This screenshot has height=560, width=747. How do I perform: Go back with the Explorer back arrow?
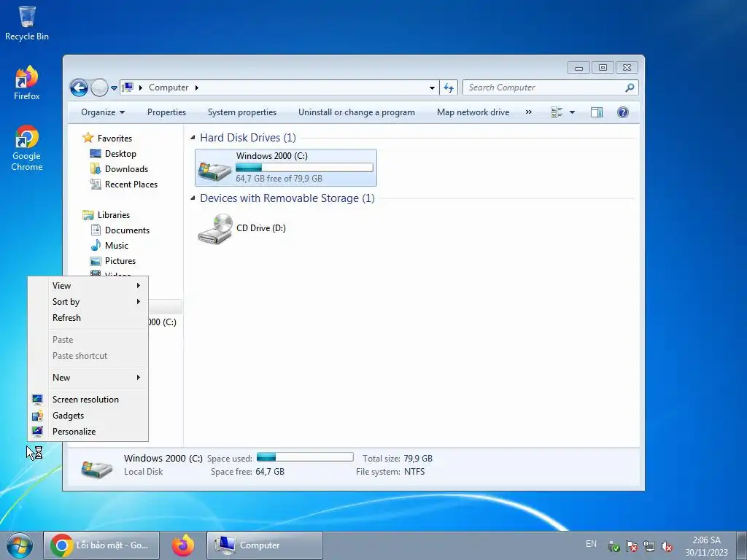pos(79,87)
